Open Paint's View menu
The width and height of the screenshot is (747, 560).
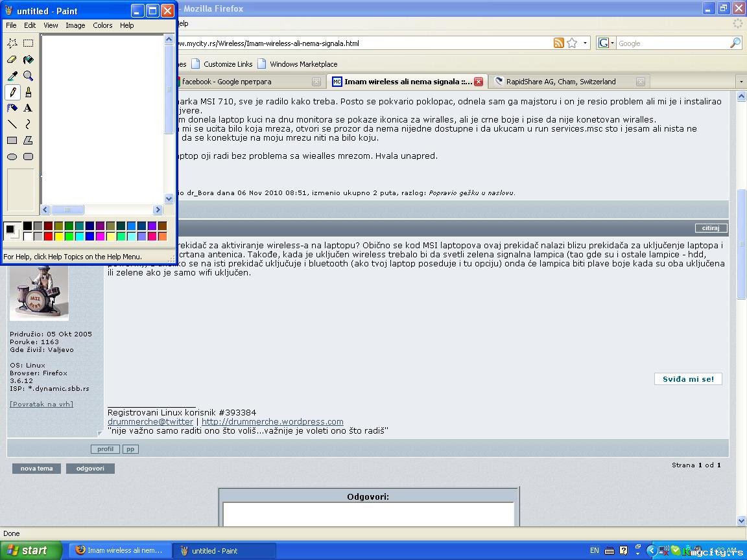pos(51,25)
